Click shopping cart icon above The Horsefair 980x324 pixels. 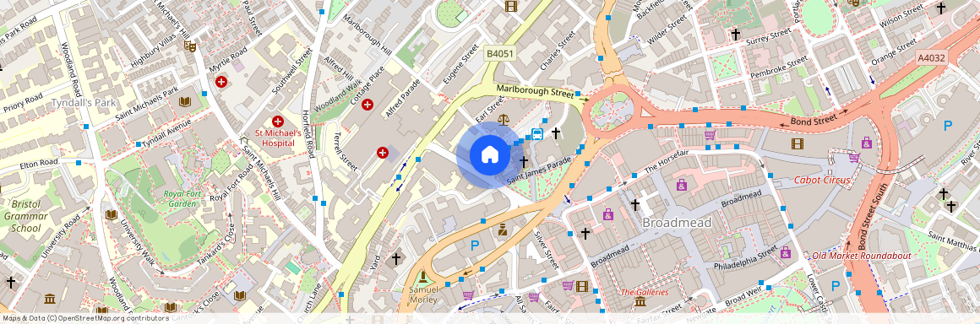click(710, 135)
